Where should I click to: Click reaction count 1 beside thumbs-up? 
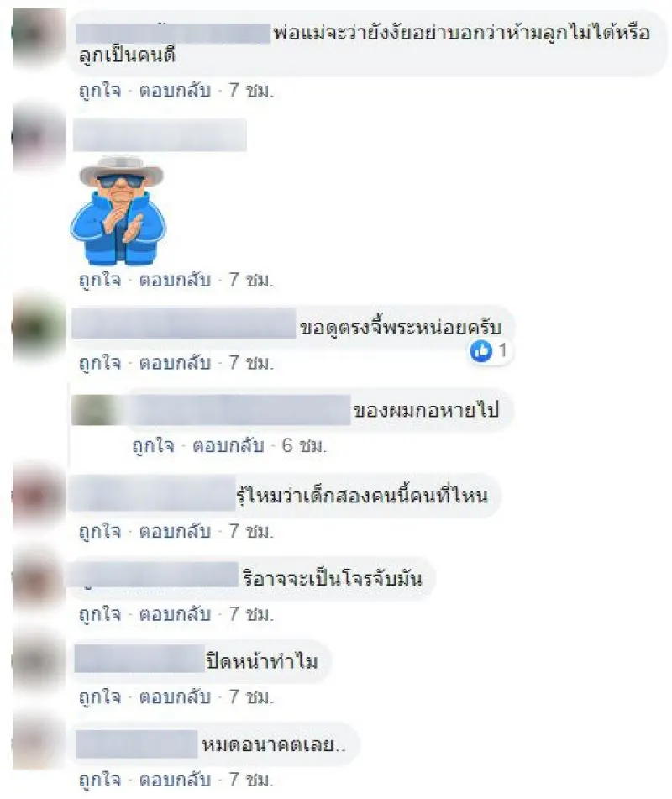pyautogui.click(x=502, y=350)
